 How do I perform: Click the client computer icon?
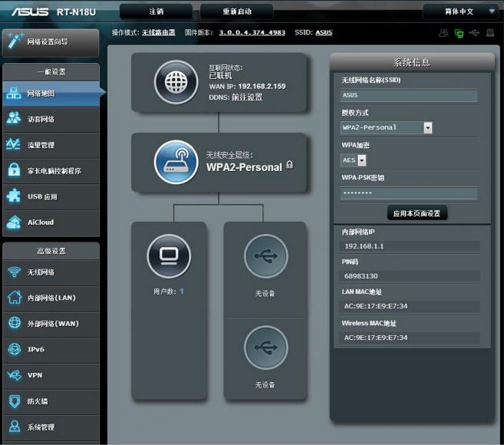[169, 256]
